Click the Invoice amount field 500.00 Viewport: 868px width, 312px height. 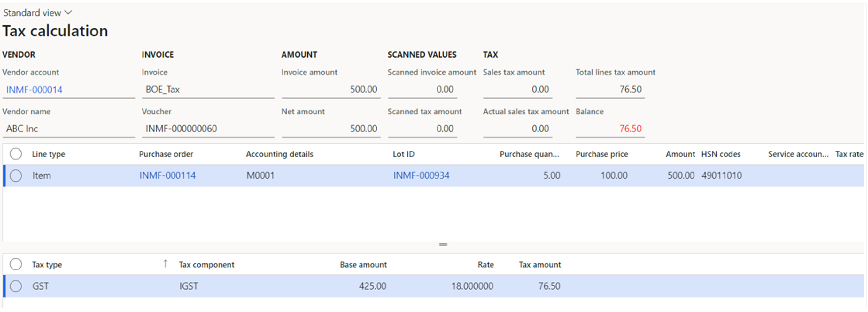coord(331,90)
